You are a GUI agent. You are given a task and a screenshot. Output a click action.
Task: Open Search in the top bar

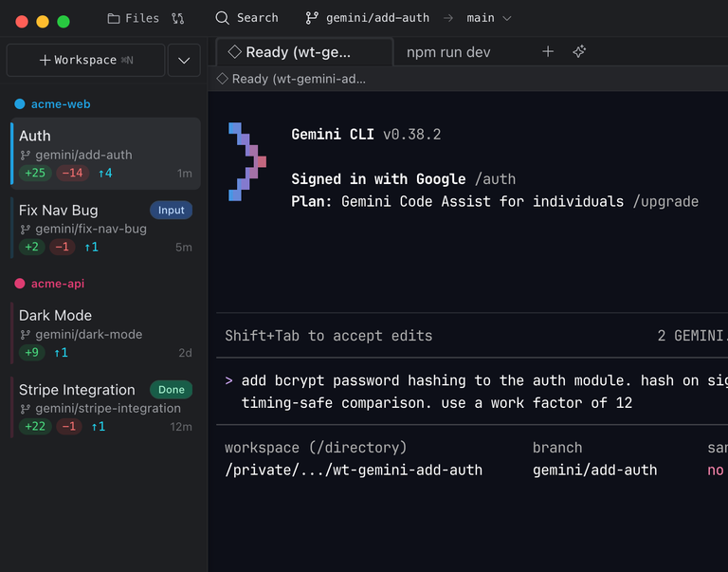pyautogui.click(x=247, y=18)
